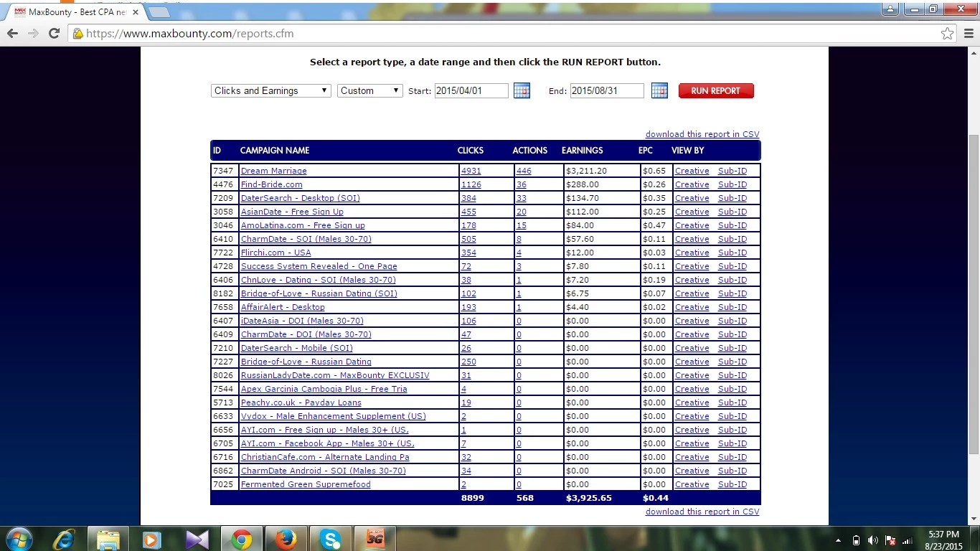Expand the Clicks and Earnings report type dropdown
Viewport: 980px width, 551px height.
[x=271, y=91]
